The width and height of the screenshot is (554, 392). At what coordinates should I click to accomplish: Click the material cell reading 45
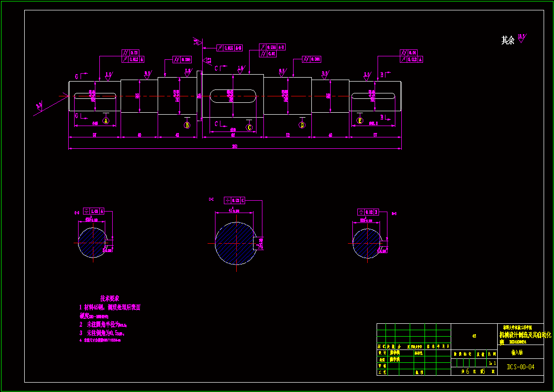474,336
